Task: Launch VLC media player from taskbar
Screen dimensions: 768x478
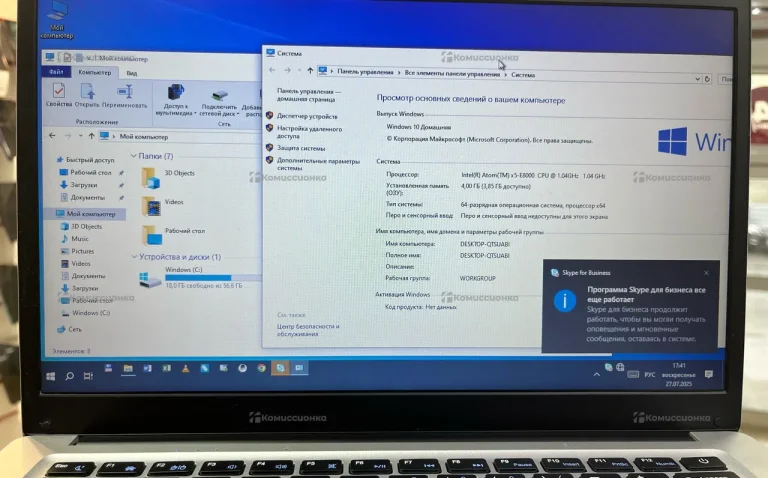Action: (x=185, y=368)
